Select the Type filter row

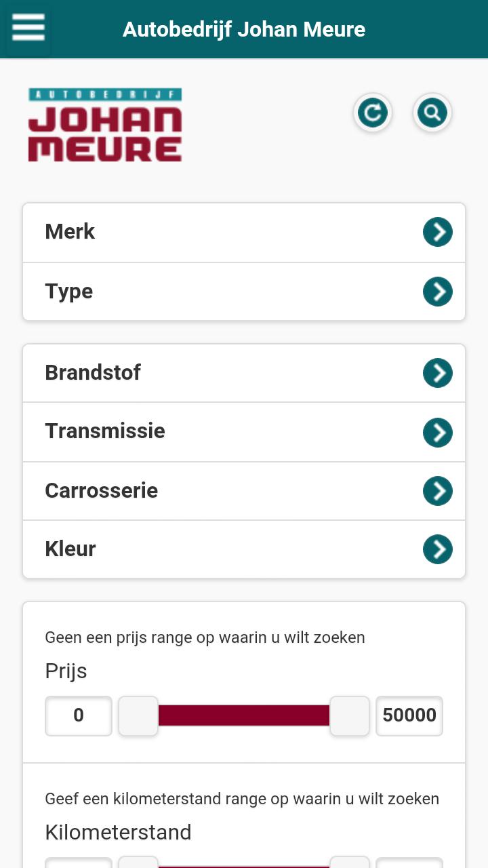coord(203,291)
